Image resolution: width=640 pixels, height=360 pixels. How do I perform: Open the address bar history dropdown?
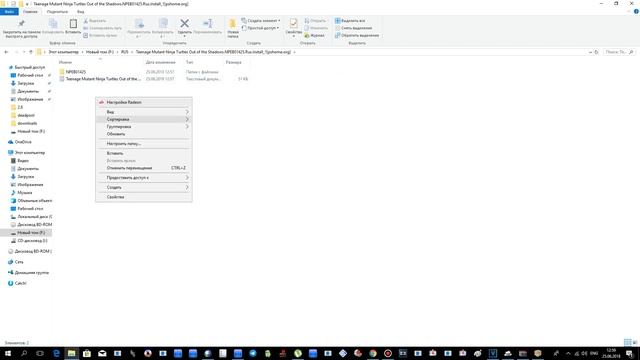tap(590, 52)
